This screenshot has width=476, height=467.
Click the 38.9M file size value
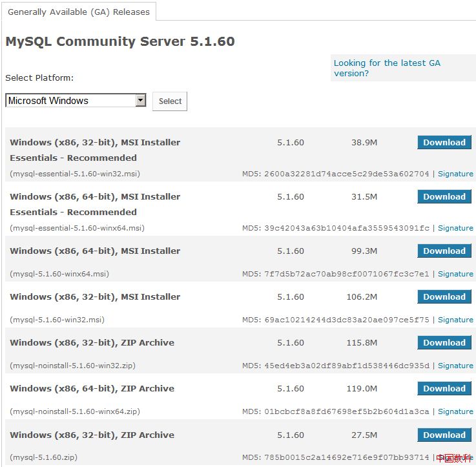364,143
